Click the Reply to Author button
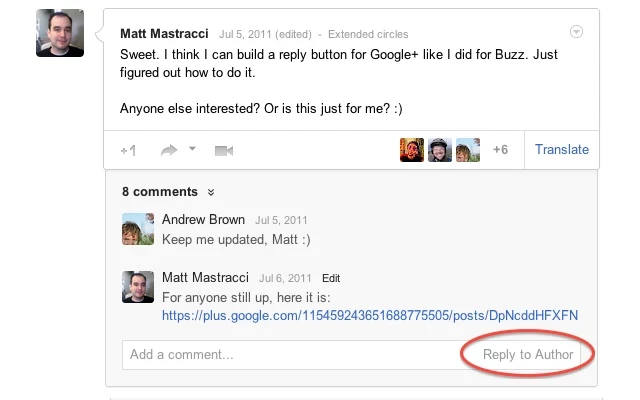This screenshot has height=400, width=640. [x=528, y=354]
